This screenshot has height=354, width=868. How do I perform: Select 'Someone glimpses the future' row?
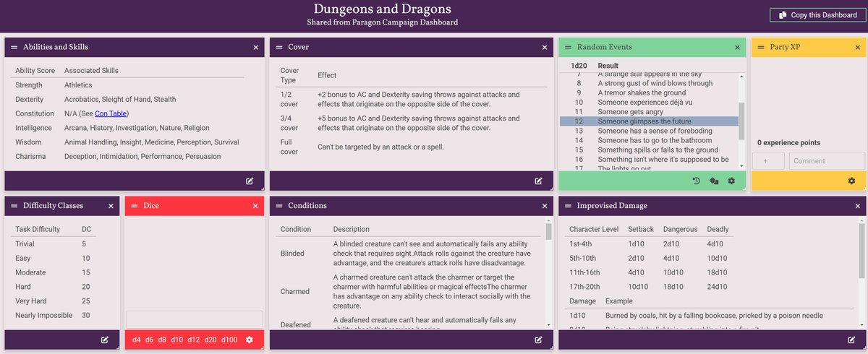click(649, 121)
